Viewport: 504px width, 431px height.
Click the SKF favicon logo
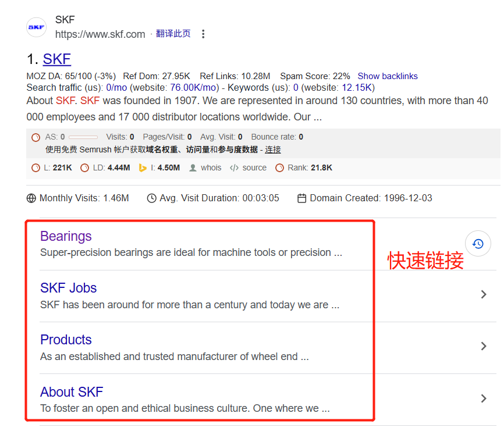[x=36, y=27]
